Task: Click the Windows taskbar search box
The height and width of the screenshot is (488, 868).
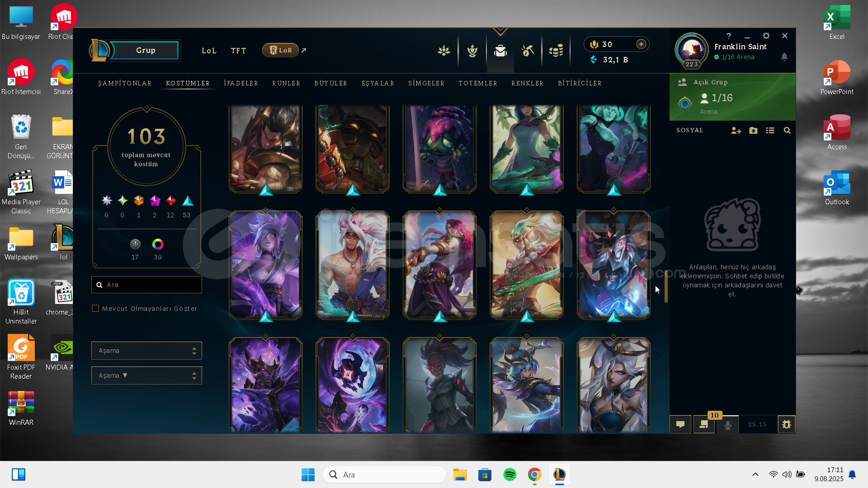Action: pyautogui.click(x=385, y=474)
